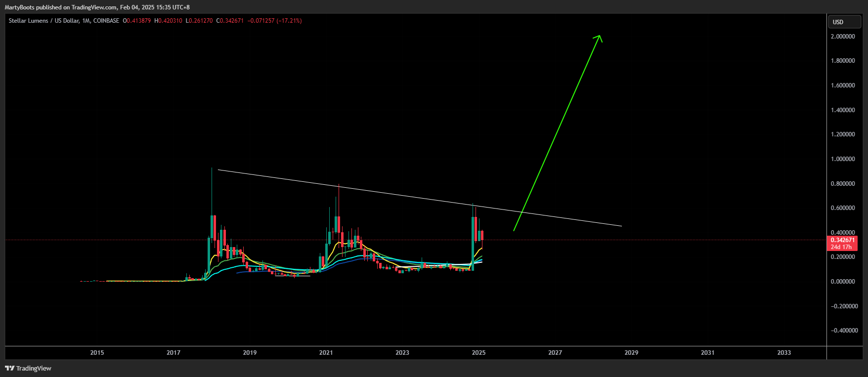Click the 1.600000 price axis label
Screen dimensions: 868x377
(843, 85)
